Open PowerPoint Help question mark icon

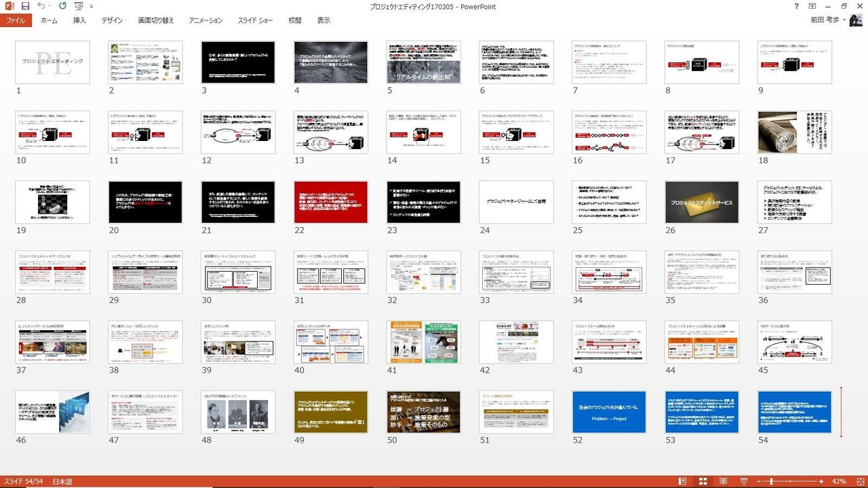pyautogui.click(x=796, y=6)
